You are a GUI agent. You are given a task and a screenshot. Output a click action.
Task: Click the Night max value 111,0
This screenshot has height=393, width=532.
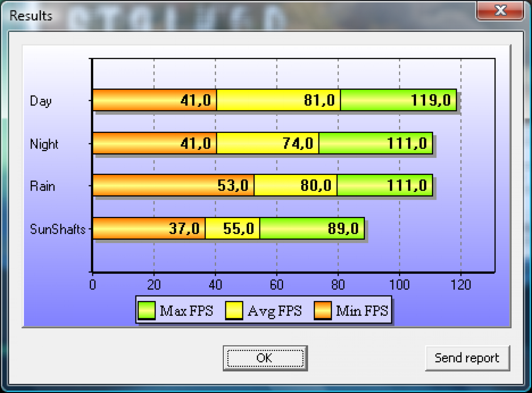pos(407,143)
